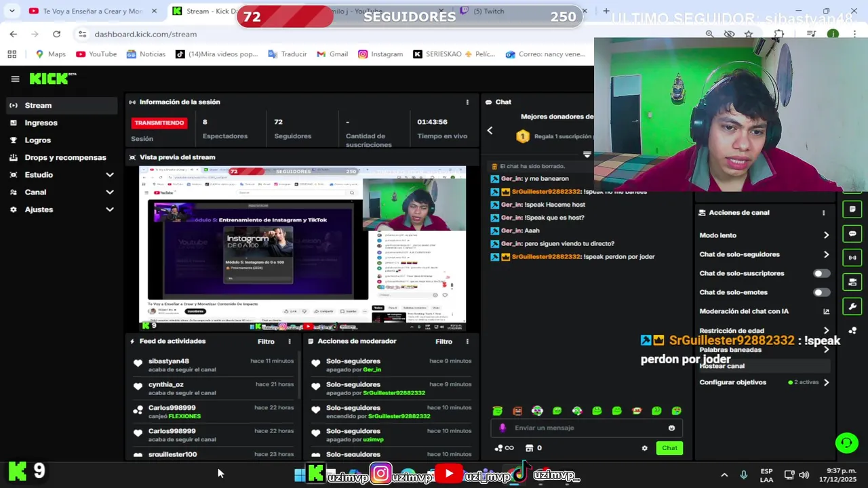
Task: Open Ingresos in the sidebar
Action: tap(62, 123)
